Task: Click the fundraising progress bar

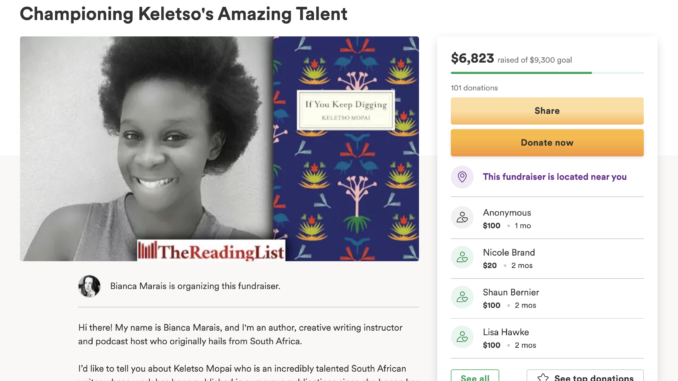Action: pos(547,73)
